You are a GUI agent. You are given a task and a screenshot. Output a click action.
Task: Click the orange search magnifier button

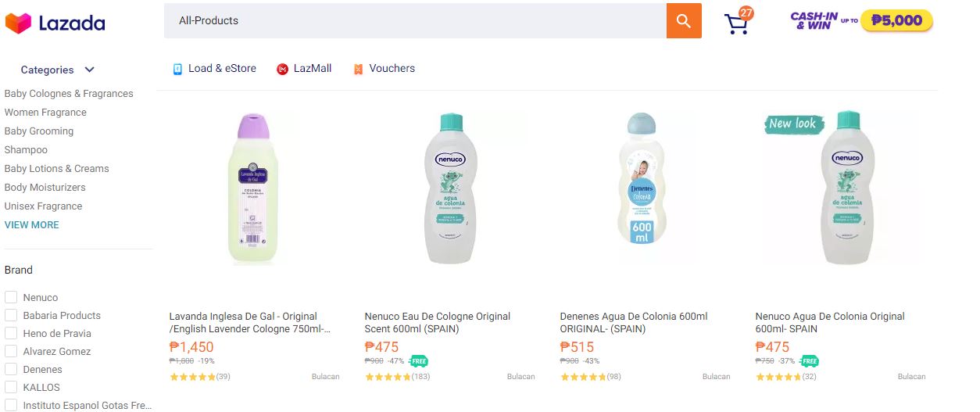[x=684, y=21]
